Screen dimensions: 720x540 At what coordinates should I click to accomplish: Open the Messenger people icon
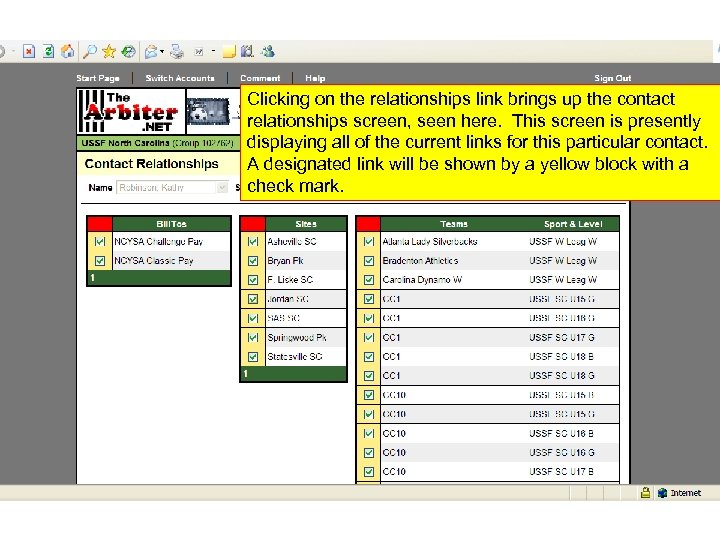tap(268, 51)
